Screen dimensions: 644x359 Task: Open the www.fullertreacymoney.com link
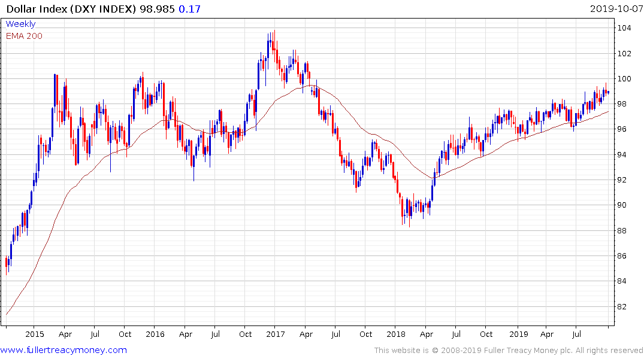point(64,350)
